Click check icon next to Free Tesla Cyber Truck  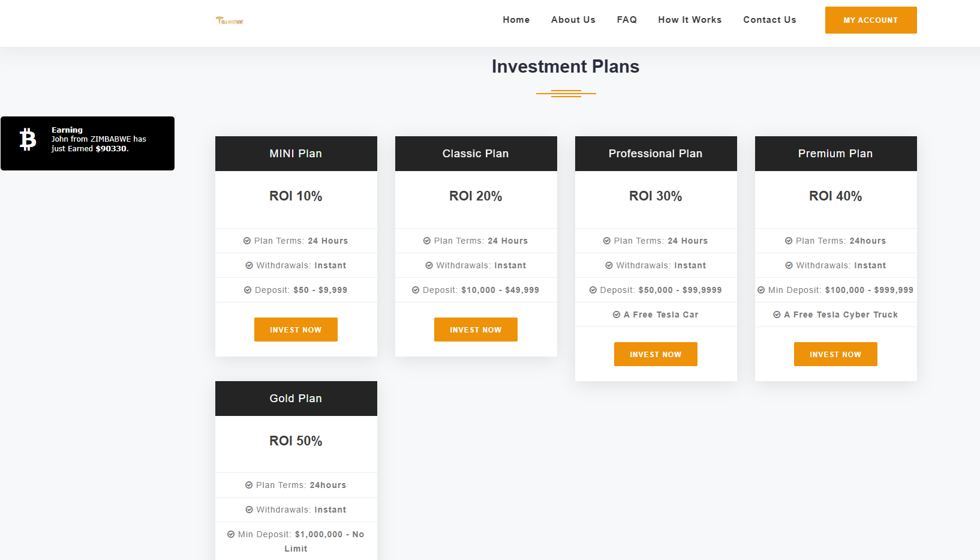click(x=777, y=315)
